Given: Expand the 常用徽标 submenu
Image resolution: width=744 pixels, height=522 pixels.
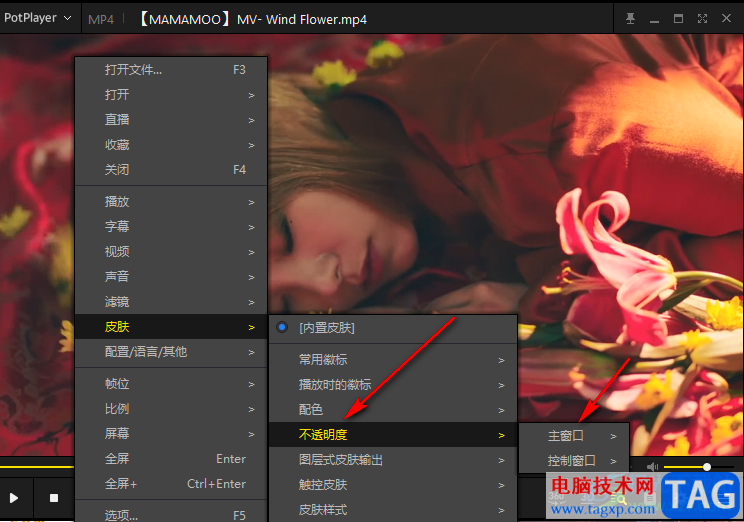Looking at the screenshot, I should coord(393,360).
